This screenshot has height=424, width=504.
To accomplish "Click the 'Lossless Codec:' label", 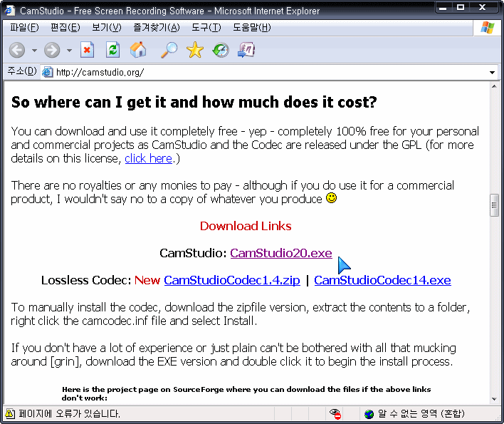I will pyautogui.click(x=86, y=280).
